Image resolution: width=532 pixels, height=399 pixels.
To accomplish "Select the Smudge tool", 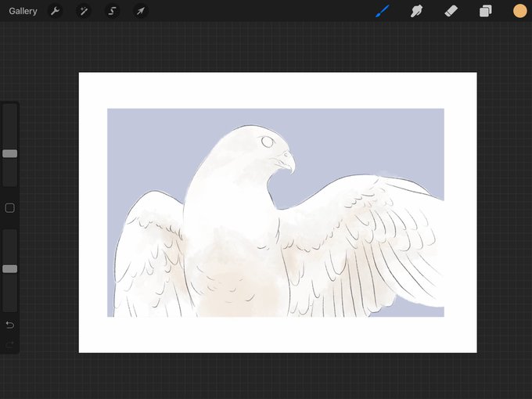I will tap(417, 11).
